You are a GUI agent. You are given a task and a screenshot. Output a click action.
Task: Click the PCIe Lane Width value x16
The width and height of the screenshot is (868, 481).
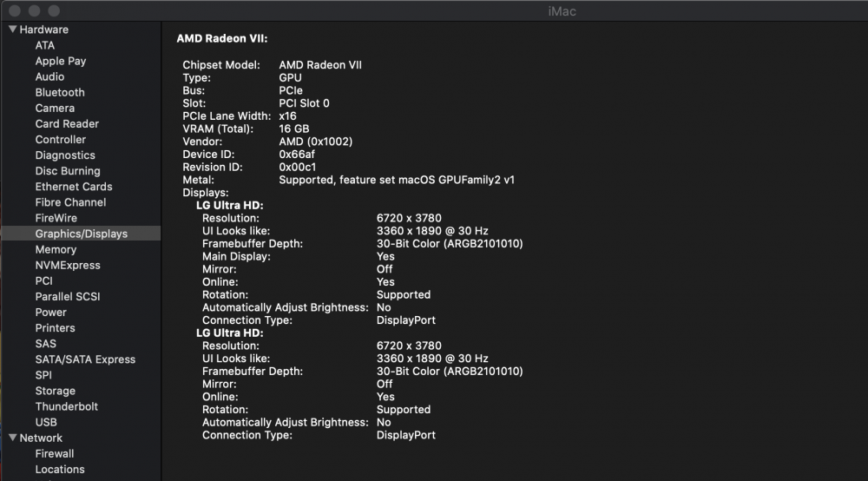click(287, 115)
